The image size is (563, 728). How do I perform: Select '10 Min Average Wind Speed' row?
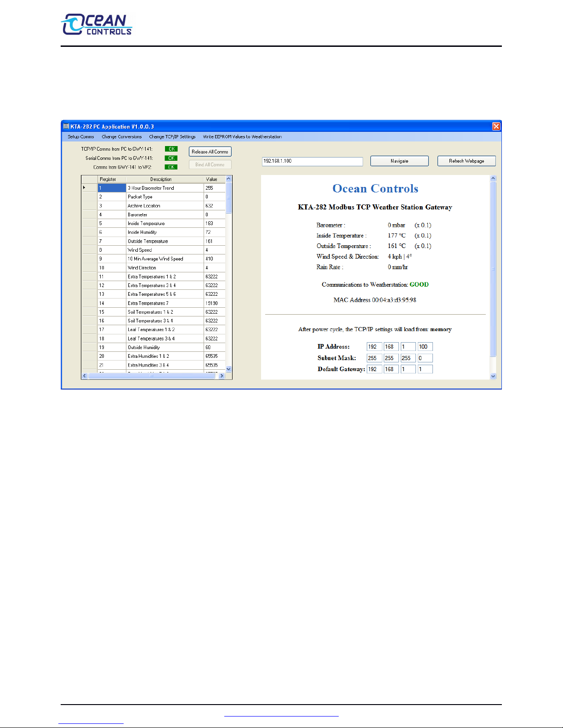(154, 259)
